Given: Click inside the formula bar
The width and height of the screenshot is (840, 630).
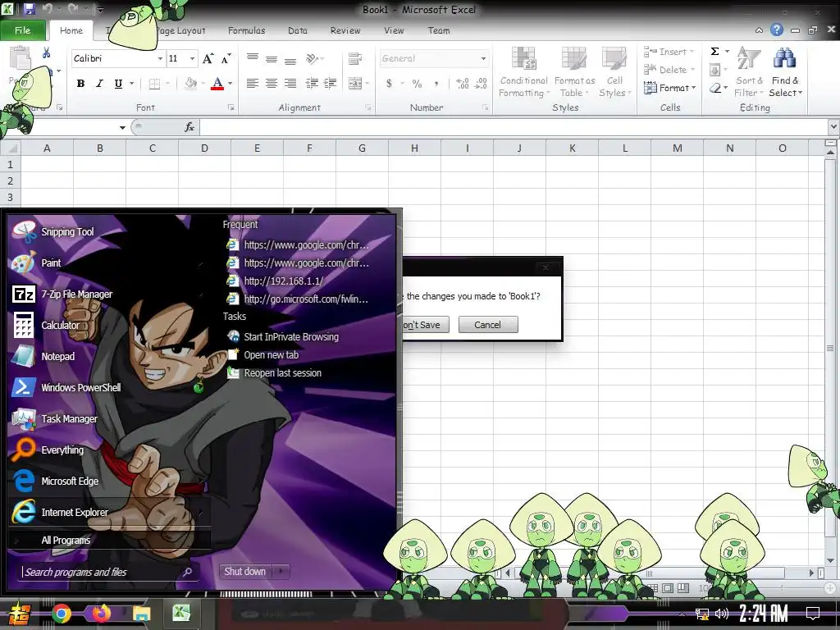Looking at the screenshot, I should 514,127.
